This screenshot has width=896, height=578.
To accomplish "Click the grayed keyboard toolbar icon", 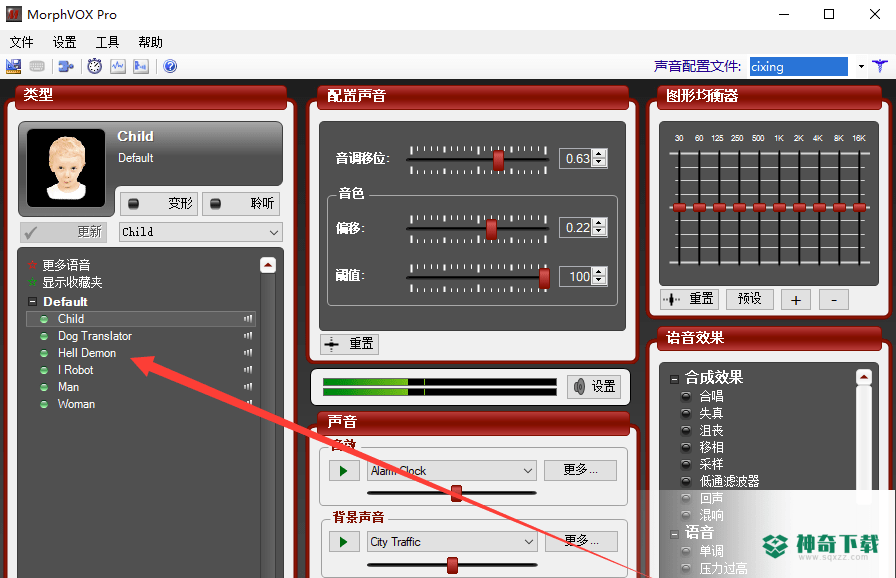I will coord(37,66).
